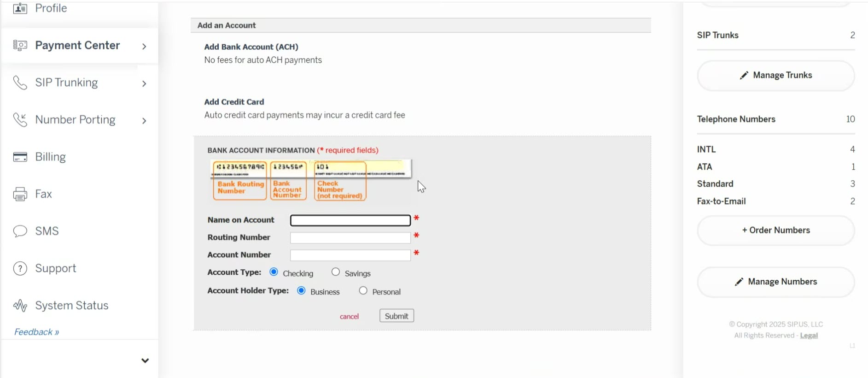Click the Telephone Numbers heading
This screenshot has width=868, height=378.
coord(736,119)
